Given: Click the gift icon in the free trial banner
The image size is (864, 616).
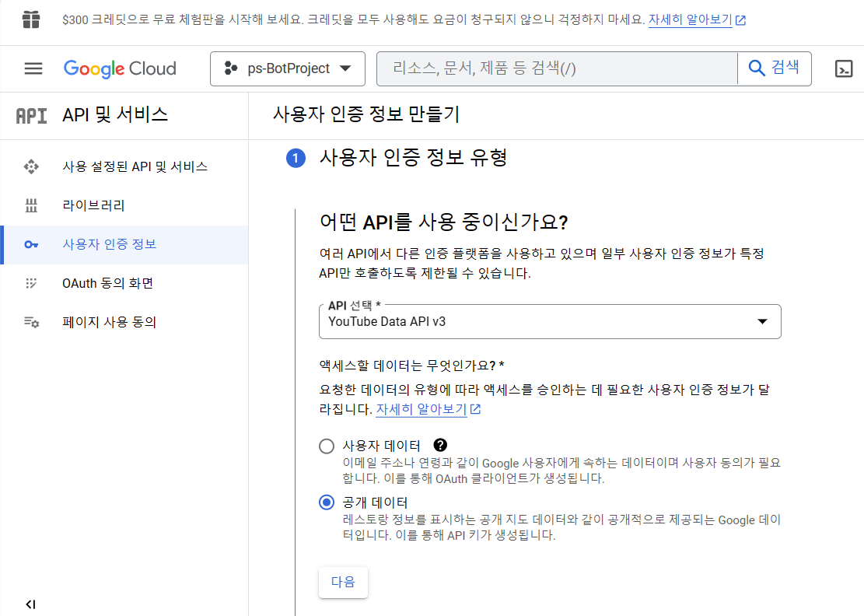Looking at the screenshot, I should (31, 20).
